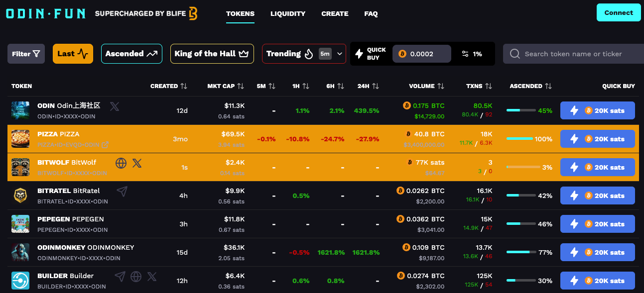Open the FAQ tab
This screenshot has height=293, width=644.
tap(371, 13)
